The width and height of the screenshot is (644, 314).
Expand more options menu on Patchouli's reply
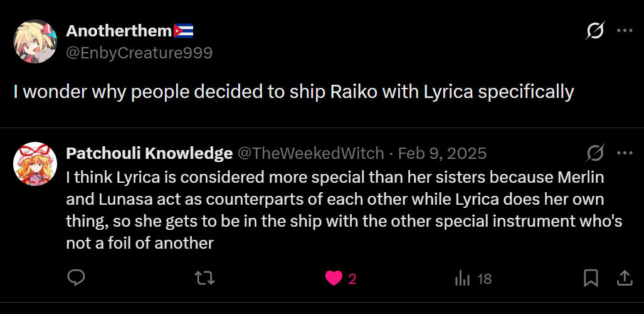[x=625, y=153]
